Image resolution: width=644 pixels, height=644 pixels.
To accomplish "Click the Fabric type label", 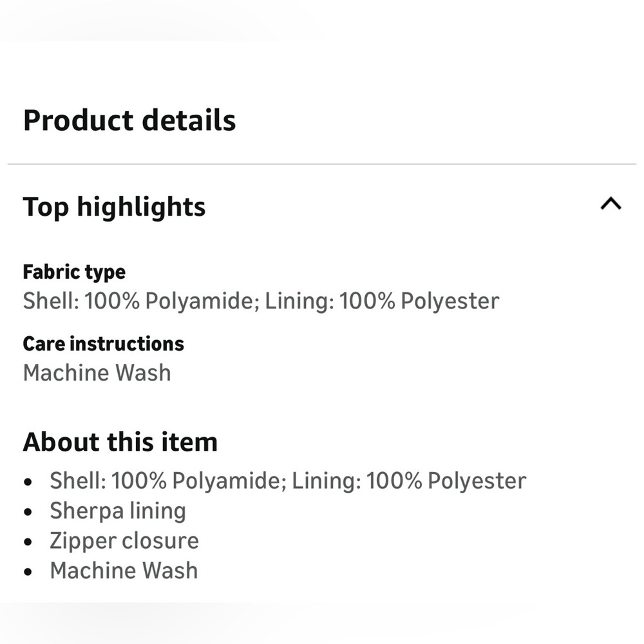I will pos(74,272).
